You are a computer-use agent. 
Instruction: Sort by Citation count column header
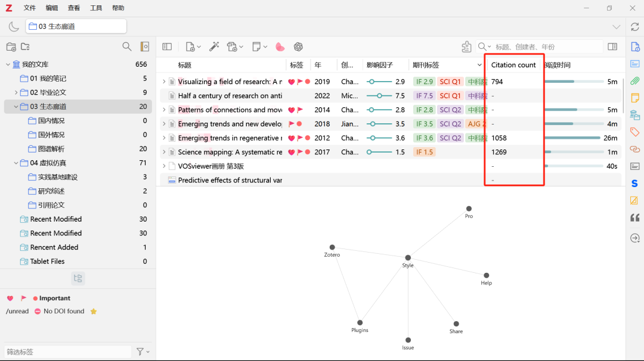pyautogui.click(x=513, y=65)
